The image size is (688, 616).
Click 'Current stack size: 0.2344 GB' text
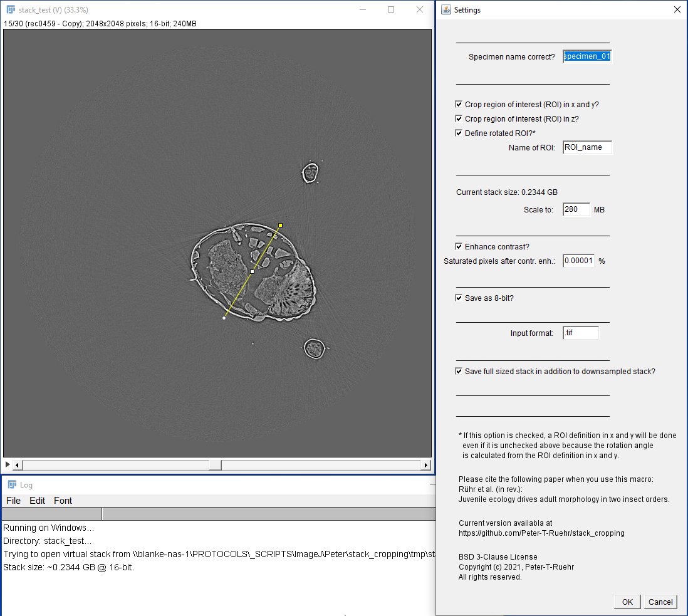click(507, 192)
